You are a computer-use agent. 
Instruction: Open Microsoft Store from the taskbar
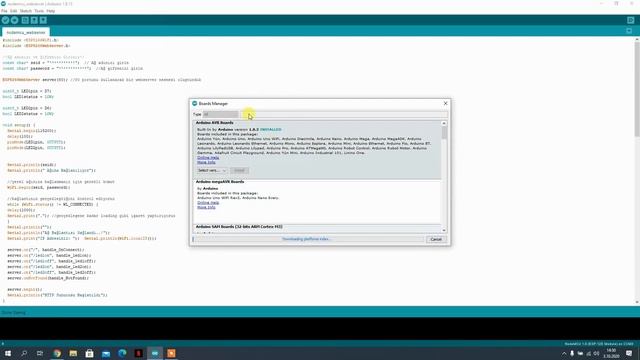pyautogui.click(x=89, y=353)
